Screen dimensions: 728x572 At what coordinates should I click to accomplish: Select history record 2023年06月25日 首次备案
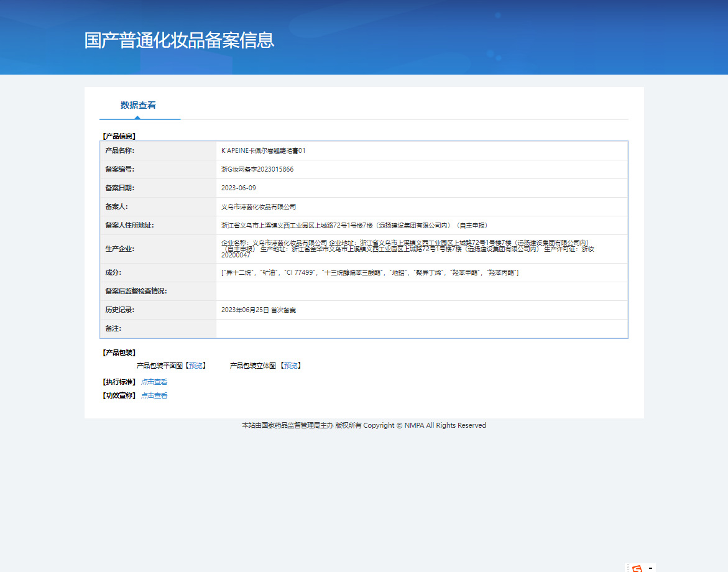259,310
